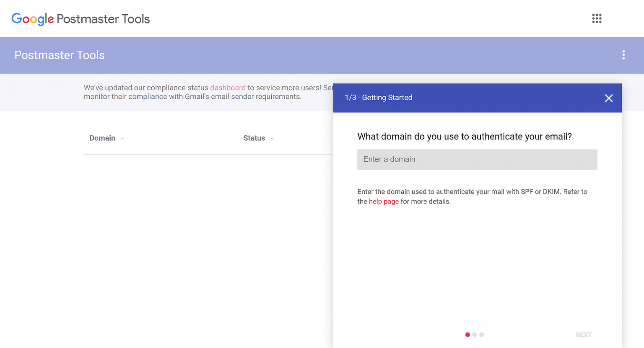Click the sort arrow beside Status
Viewport: 644px width, 348px height.
click(272, 138)
